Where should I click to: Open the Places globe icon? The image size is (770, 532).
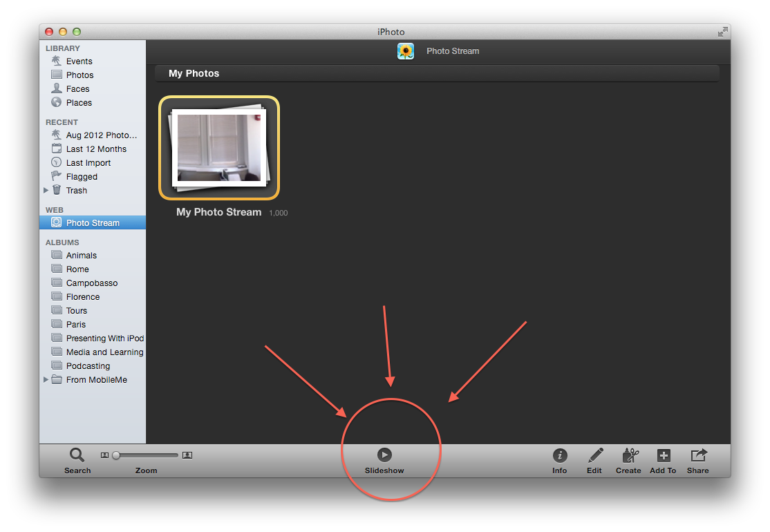coord(57,102)
